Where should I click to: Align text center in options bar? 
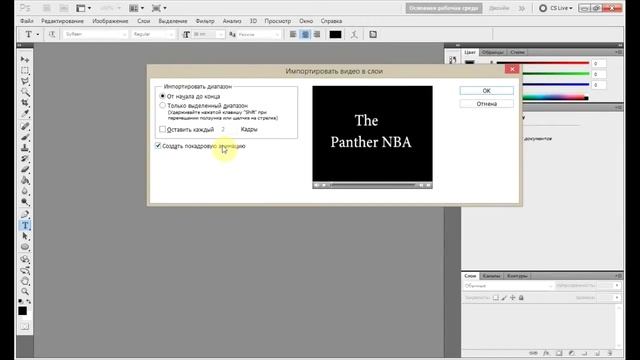pyautogui.click(x=305, y=35)
